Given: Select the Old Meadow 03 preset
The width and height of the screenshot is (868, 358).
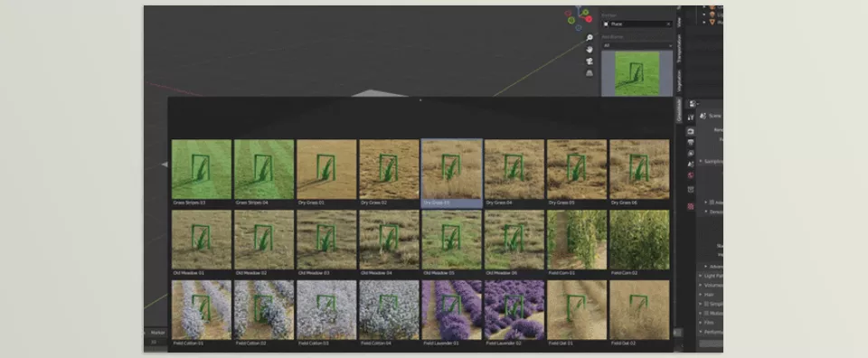Looking at the screenshot, I should 326,240.
